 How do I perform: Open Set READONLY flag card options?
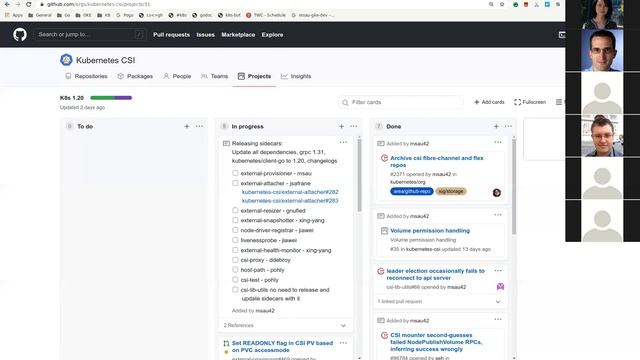pos(343,343)
